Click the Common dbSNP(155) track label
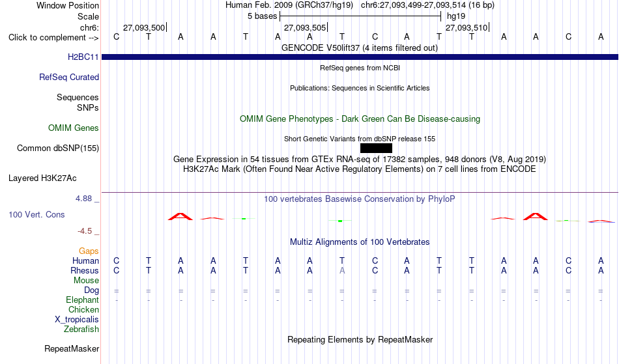Image resolution: width=619 pixels, height=364 pixels. 58,148
